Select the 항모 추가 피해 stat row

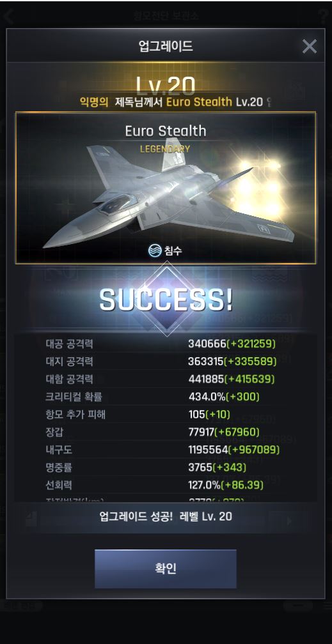[166, 415]
